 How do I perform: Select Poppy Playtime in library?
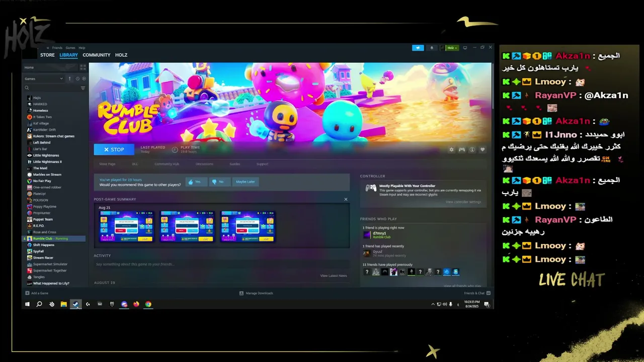pyautogui.click(x=44, y=207)
